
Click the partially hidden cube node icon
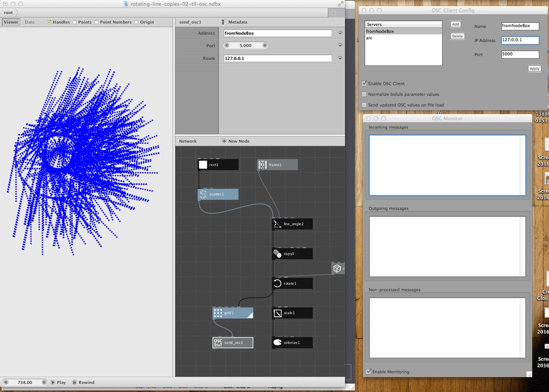click(x=337, y=268)
